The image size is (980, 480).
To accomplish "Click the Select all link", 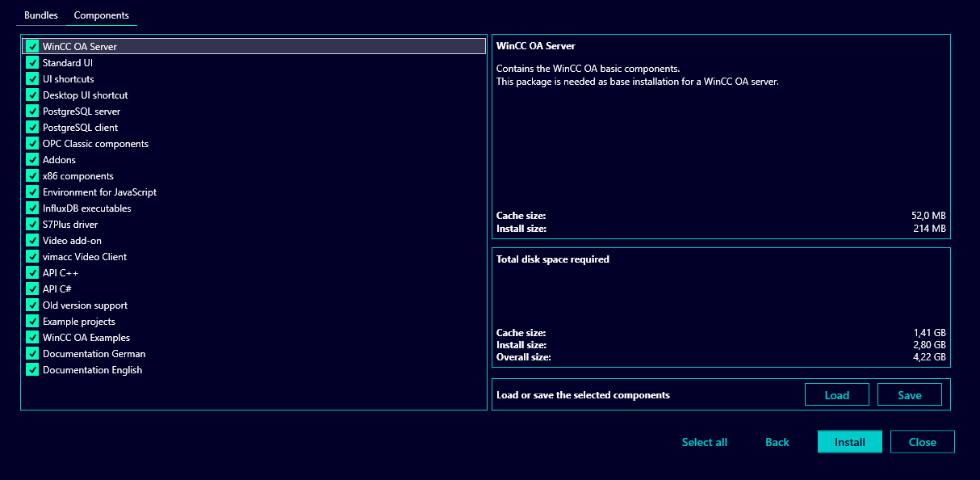I will (704, 442).
